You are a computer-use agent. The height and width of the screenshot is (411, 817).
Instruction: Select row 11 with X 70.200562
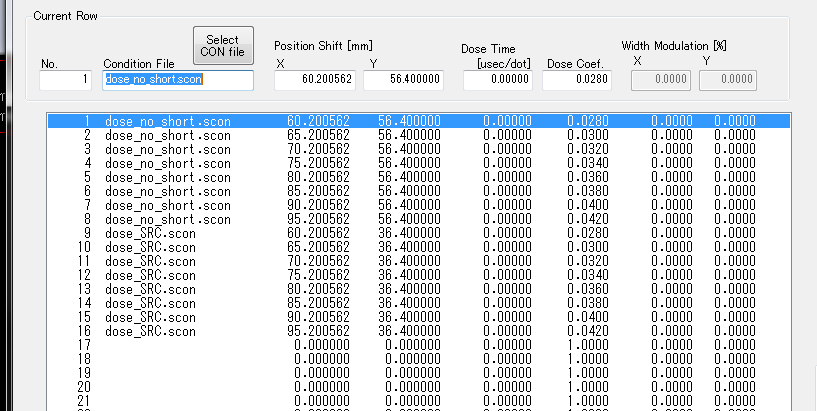click(419, 261)
